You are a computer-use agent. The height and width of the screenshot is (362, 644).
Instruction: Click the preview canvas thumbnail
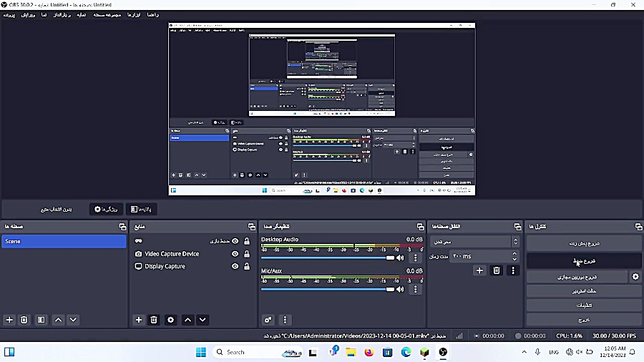pyautogui.click(x=321, y=109)
